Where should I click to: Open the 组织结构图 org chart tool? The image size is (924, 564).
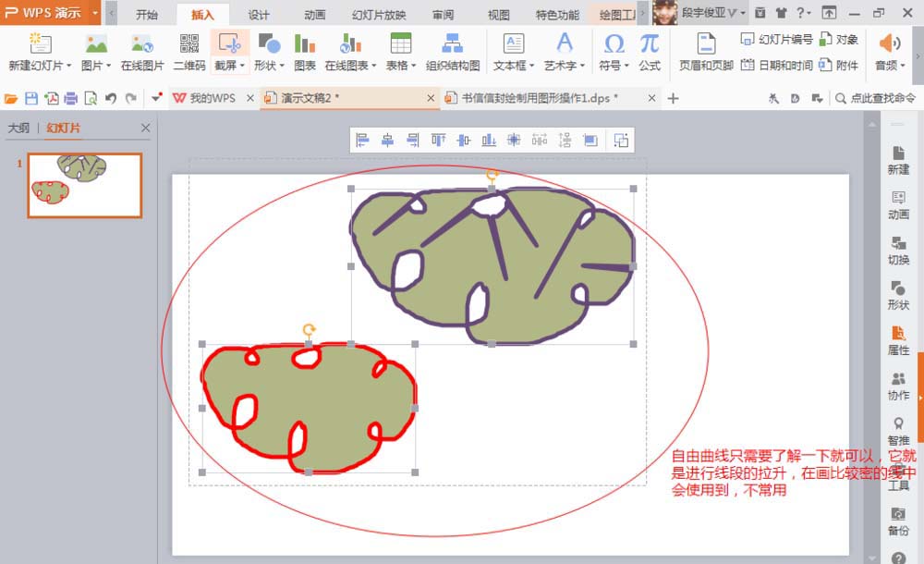(452, 51)
